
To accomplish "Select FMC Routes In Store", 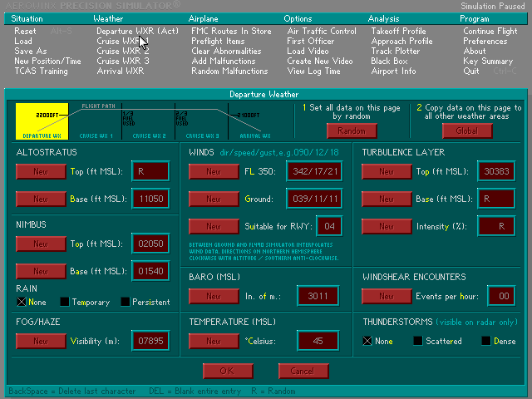I will point(231,32).
